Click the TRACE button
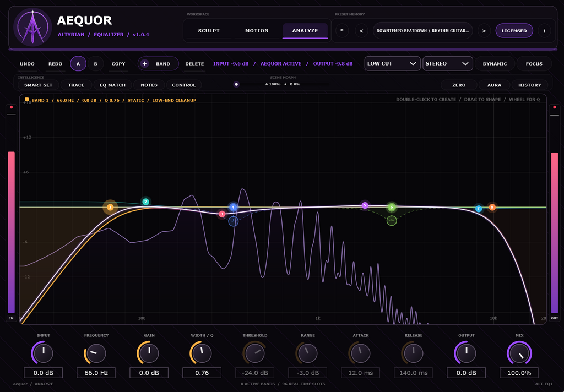 coord(76,85)
